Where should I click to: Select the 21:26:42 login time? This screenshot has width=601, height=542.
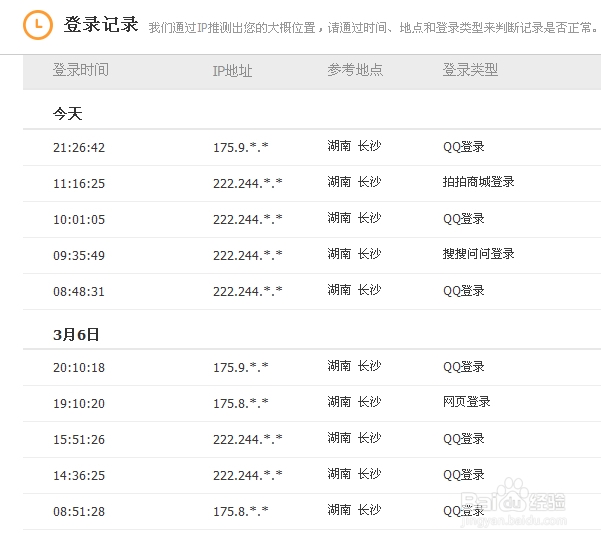click(79, 148)
